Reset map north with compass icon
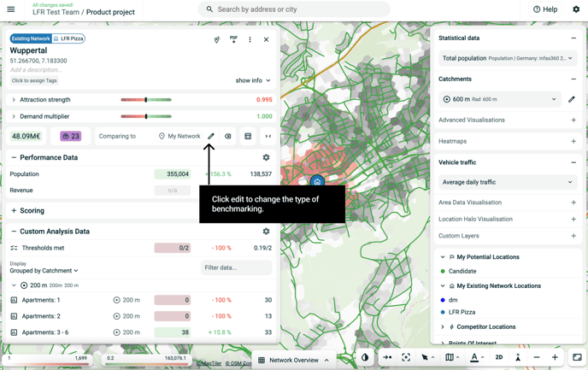This screenshot has width=588, height=370. [518, 358]
